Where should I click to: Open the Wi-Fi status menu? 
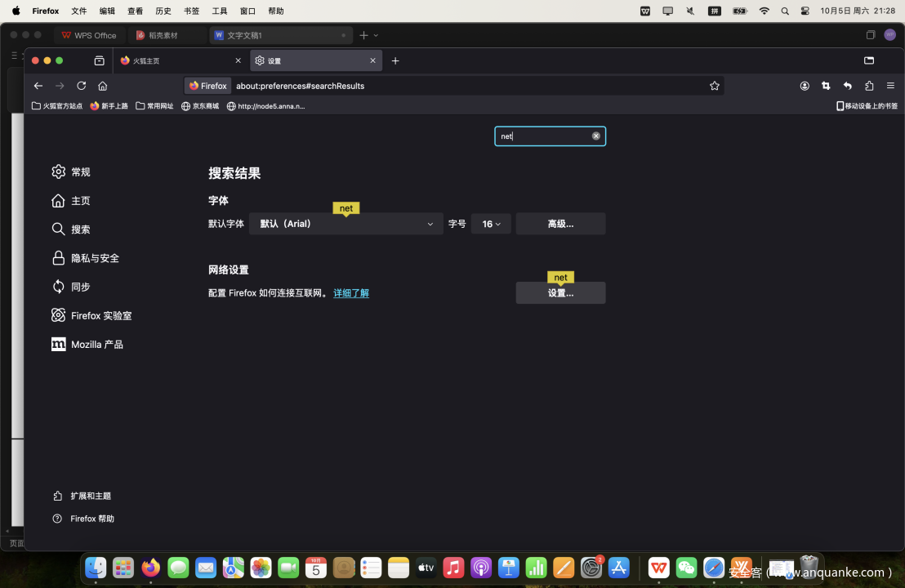765,11
